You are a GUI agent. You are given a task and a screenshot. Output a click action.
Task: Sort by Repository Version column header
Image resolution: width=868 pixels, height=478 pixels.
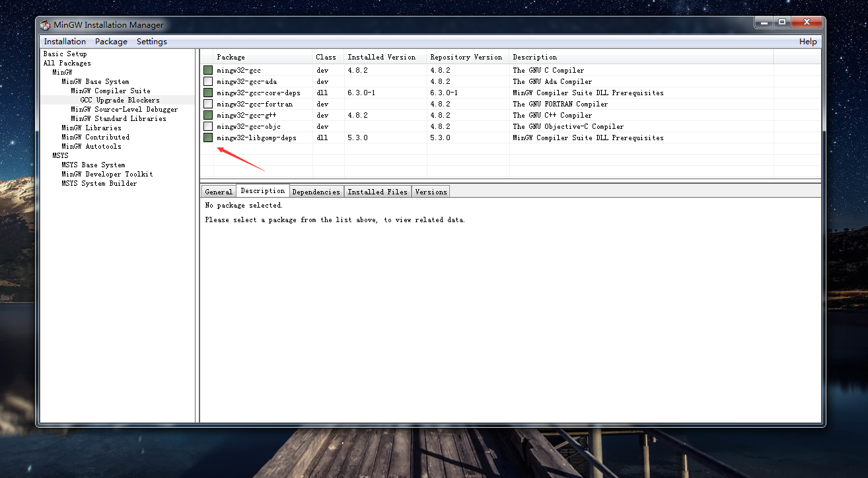pyautogui.click(x=468, y=57)
